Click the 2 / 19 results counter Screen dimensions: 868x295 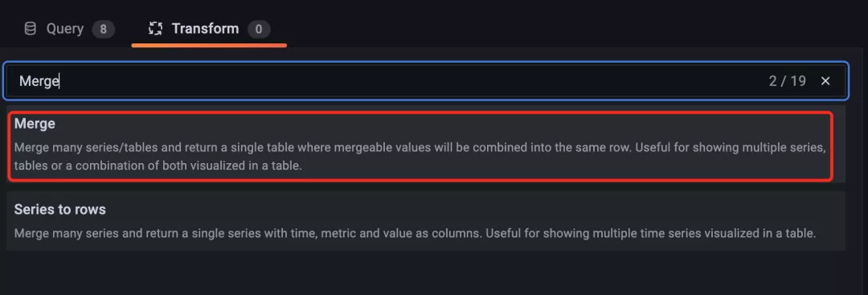click(787, 81)
